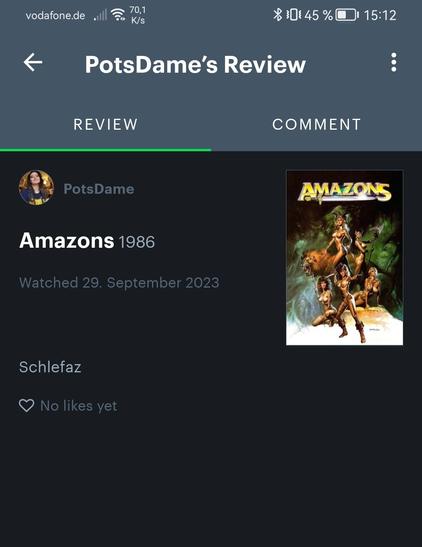Image resolution: width=422 pixels, height=547 pixels.
Task: Open the three-dot overflow menu
Action: pos(394,62)
